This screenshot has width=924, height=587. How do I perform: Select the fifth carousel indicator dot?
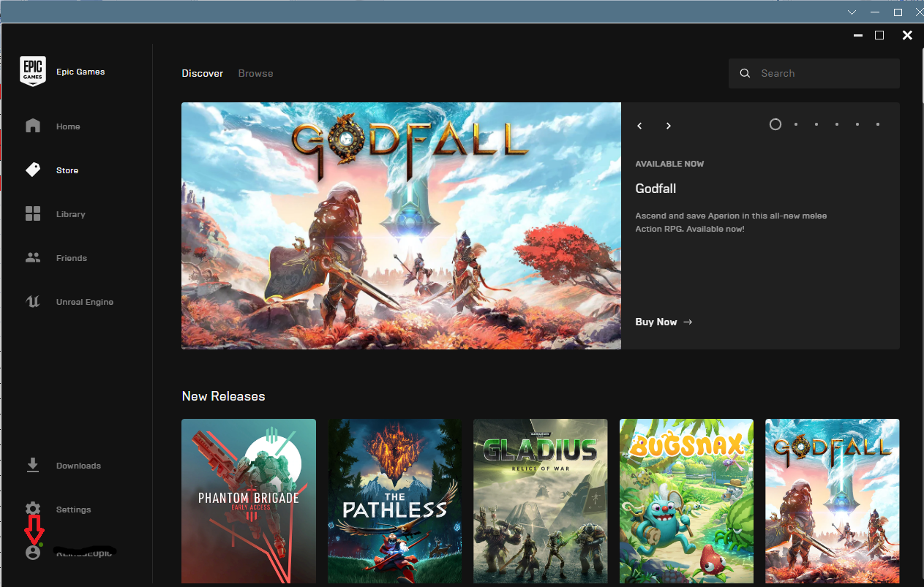(x=857, y=124)
